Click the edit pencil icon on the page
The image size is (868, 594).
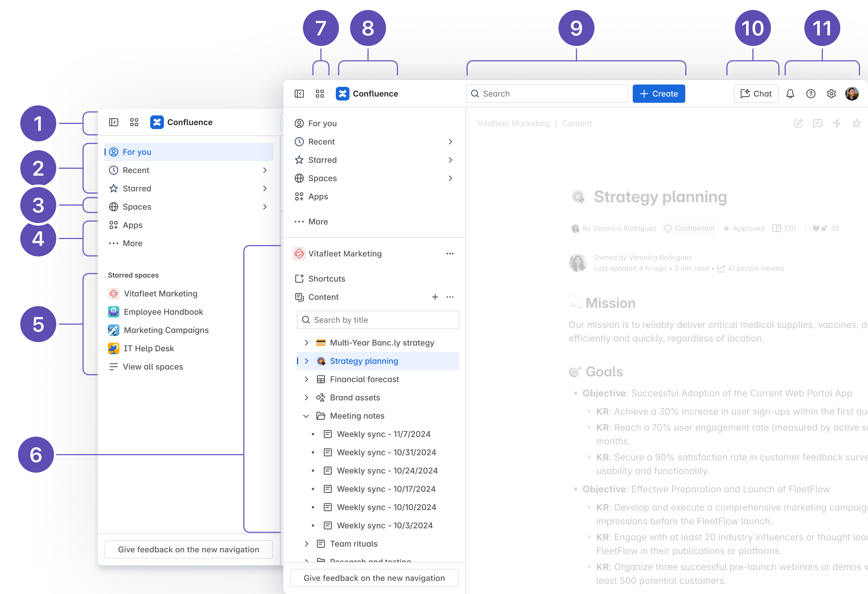pyautogui.click(x=799, y=124)
